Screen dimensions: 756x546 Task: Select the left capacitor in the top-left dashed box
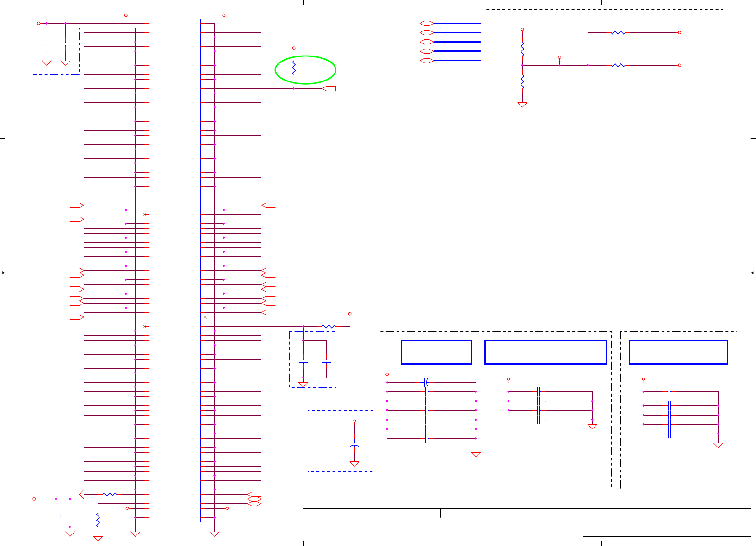[x=47, y=43]
